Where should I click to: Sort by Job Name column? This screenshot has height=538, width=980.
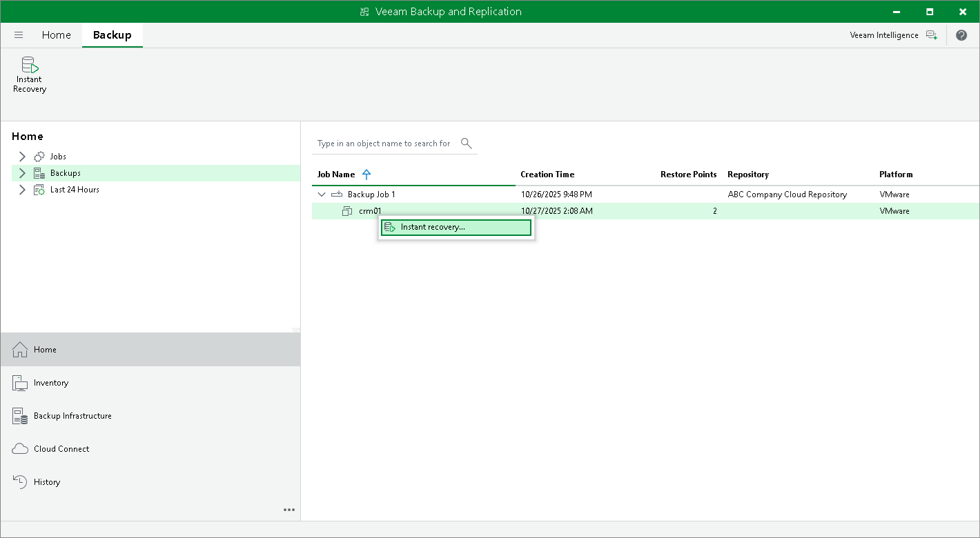point(336,175)
